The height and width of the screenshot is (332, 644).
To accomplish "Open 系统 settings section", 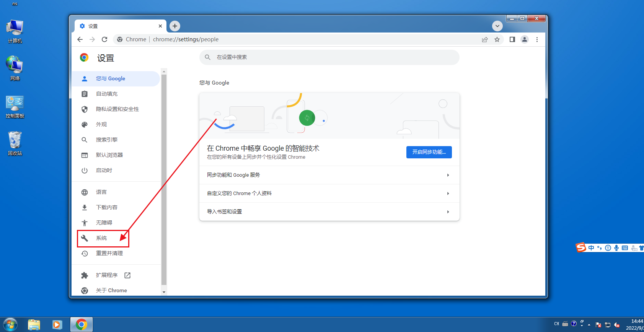I will click(x=116, y=238).
